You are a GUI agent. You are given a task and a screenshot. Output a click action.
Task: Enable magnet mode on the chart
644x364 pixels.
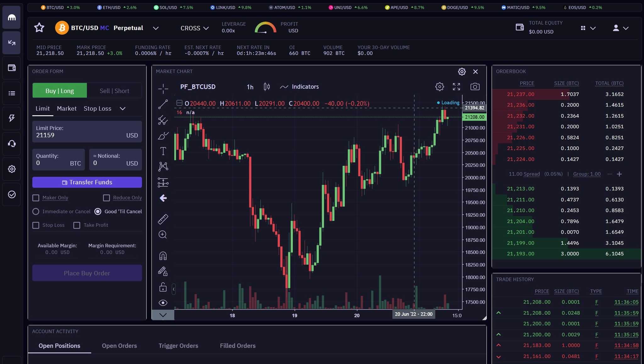point(163,255)
